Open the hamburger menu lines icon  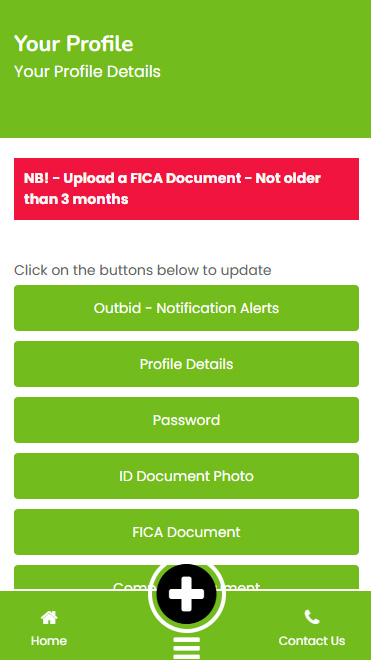[187, 648]
